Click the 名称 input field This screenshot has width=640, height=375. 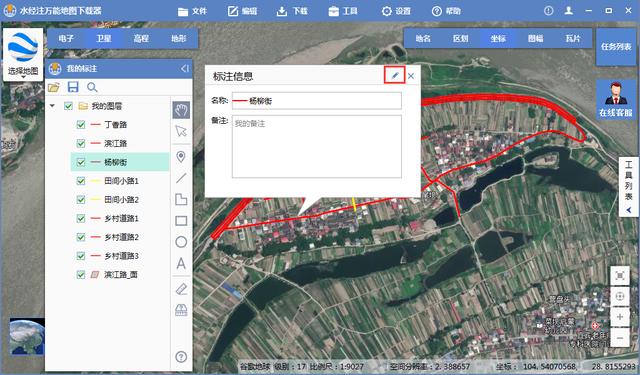(317, 101)
